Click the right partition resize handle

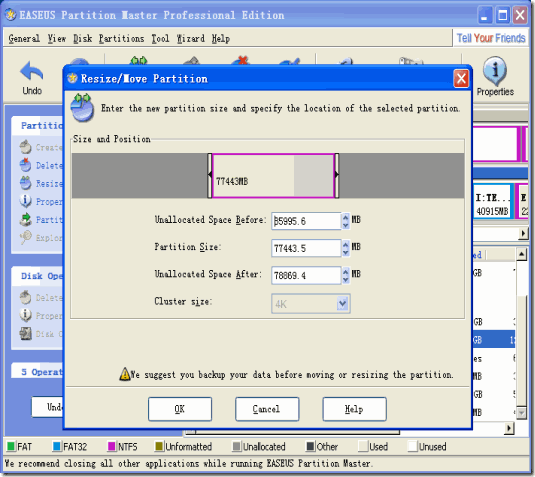[336, 175]
